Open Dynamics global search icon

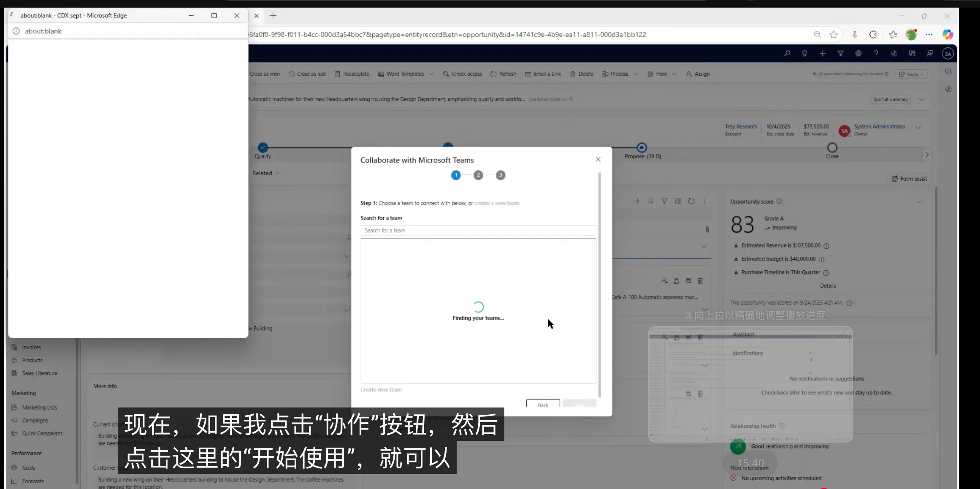coord(787,54)
